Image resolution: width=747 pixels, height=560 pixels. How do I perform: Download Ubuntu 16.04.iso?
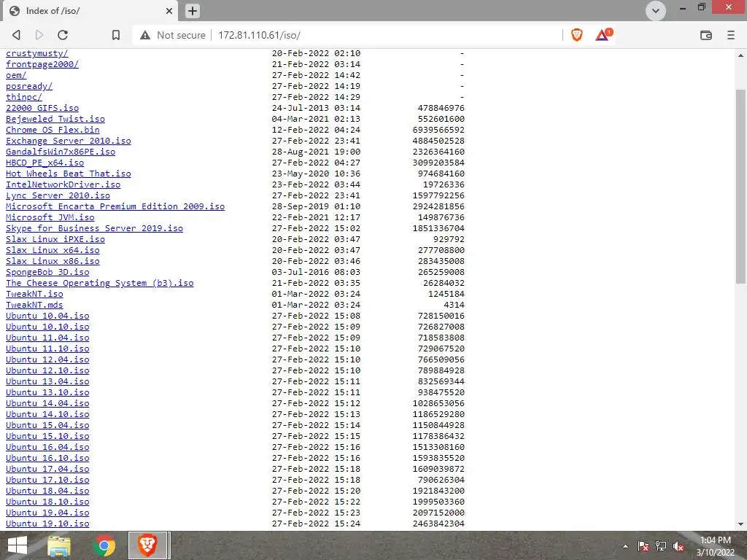click(x=47, y=448)
